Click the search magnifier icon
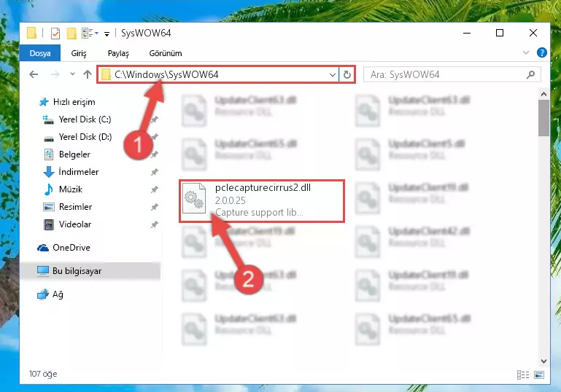561x392 pixels. pyautogui.click(x=530, y=74)
